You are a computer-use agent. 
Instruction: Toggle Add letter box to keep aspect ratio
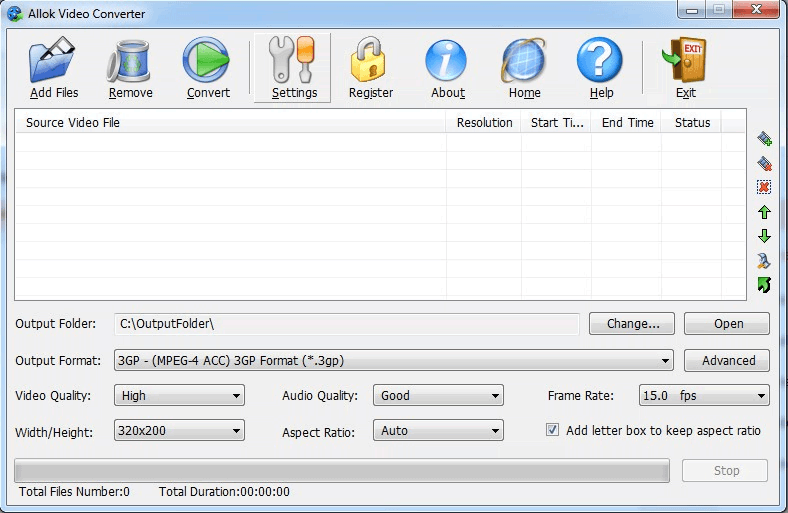[552, 430]
